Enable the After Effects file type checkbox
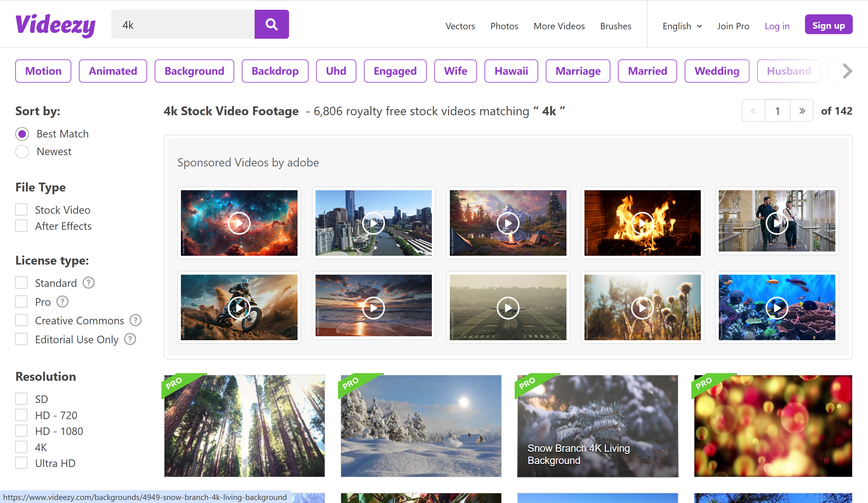The image size is (868, 503). [x=21, y=226]
